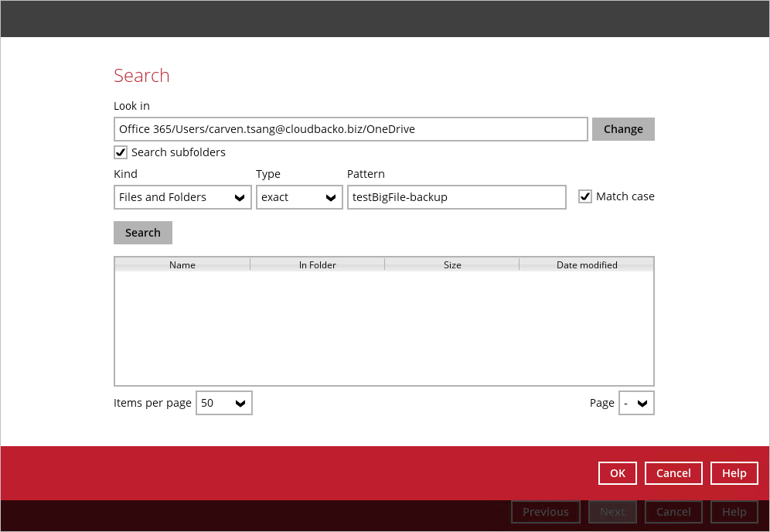Click the Pattern text field
770x532 pixels.
pyautogui.click(x=456, y=197)
